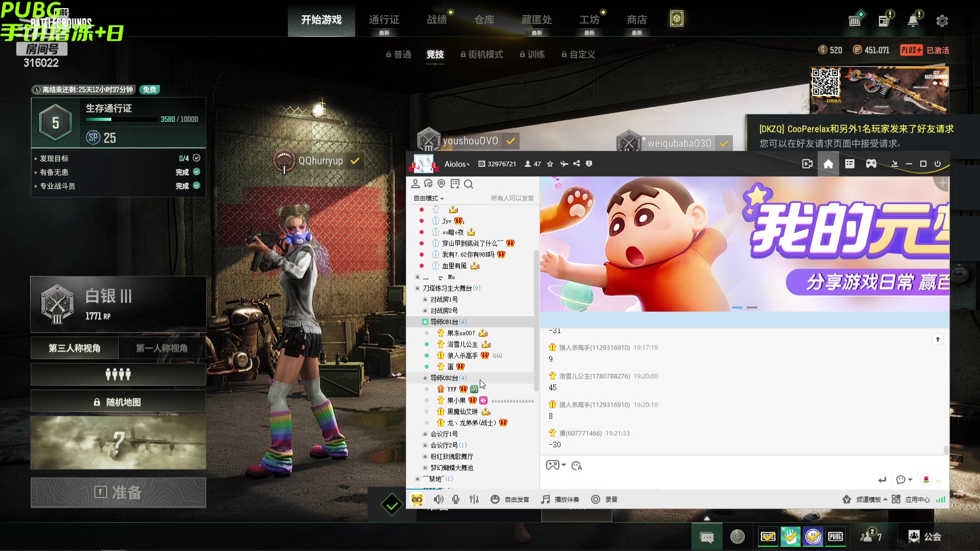Viewport: 980px width, 551px height.
Task: Send the chat message with enter arrow
Action: [x=882, y=480]
